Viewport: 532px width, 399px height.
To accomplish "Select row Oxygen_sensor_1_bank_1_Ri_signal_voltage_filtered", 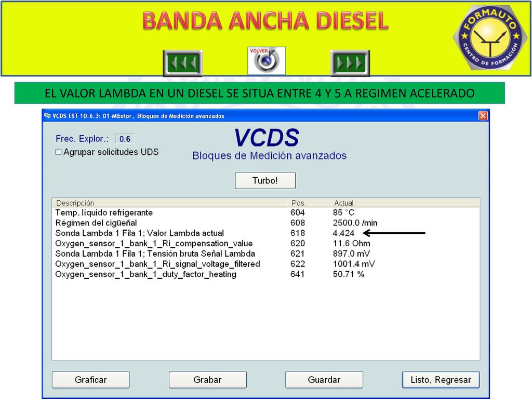I will pos(265,264).
